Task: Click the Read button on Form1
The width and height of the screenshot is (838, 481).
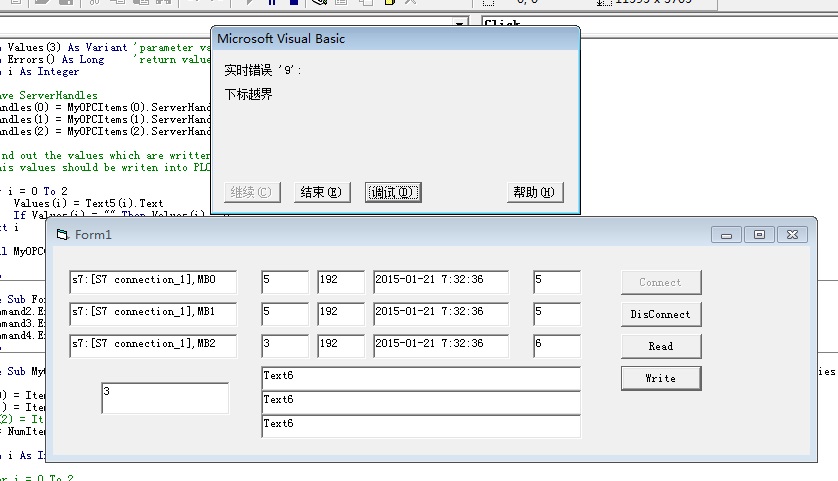Action: 661,346
